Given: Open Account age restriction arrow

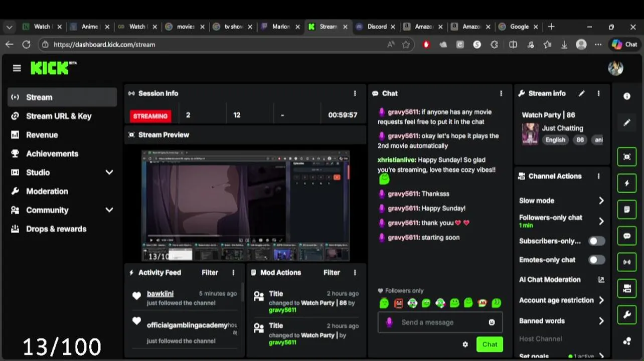Looking at the screenshot, I should pyautogui.click(x=601, y=300).
